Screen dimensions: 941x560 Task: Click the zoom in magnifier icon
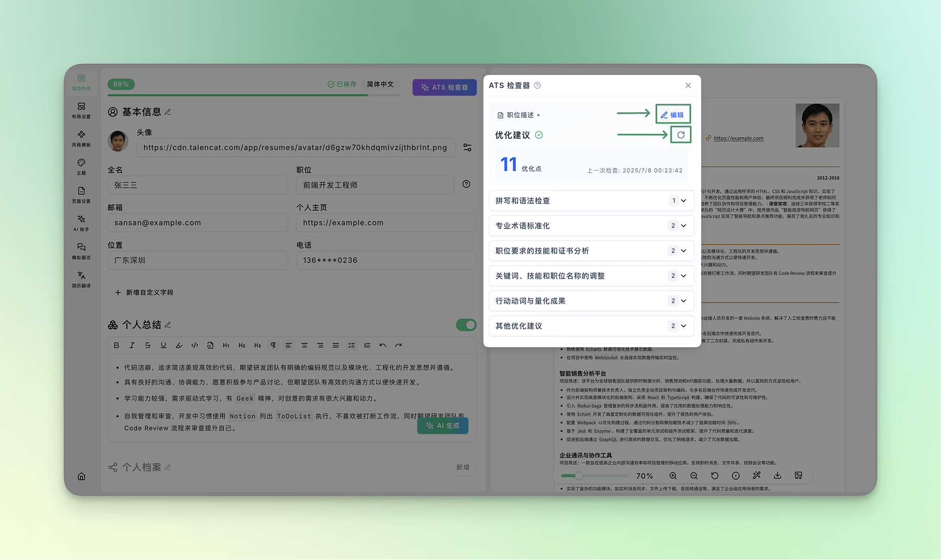point(673,475)
